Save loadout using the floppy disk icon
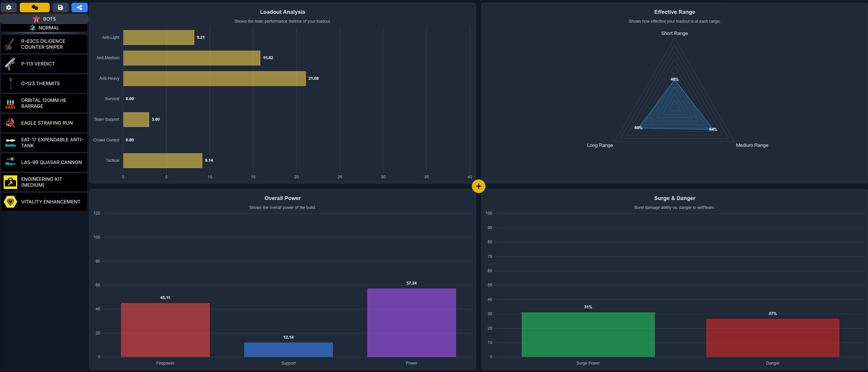The image size is (868, 372). pyautogui.click(x=60, y=7)
